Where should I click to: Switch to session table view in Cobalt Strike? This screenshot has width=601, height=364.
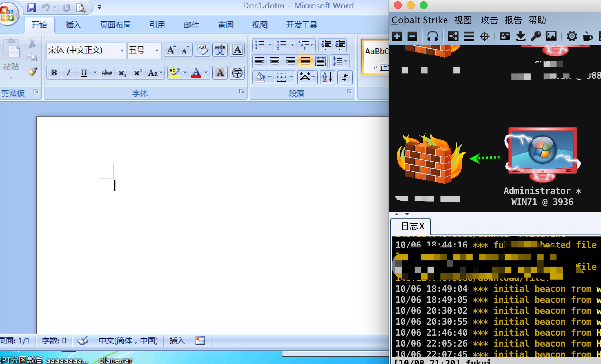(469, 36)
